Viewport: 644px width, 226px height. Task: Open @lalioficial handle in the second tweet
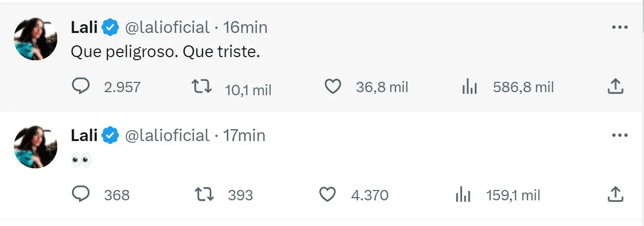pos(167,135)
